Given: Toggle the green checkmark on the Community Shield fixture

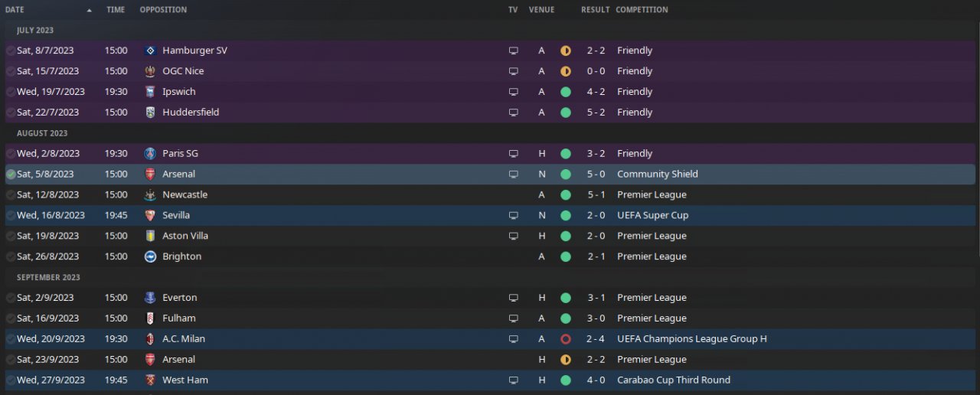Looking at the screenshot, I should (11, 175).
